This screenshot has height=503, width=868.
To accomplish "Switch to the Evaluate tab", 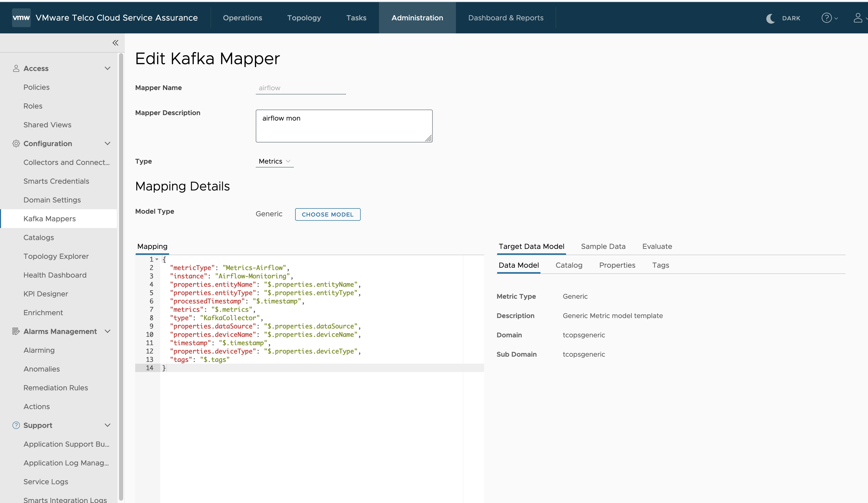I will click(657, 246).
